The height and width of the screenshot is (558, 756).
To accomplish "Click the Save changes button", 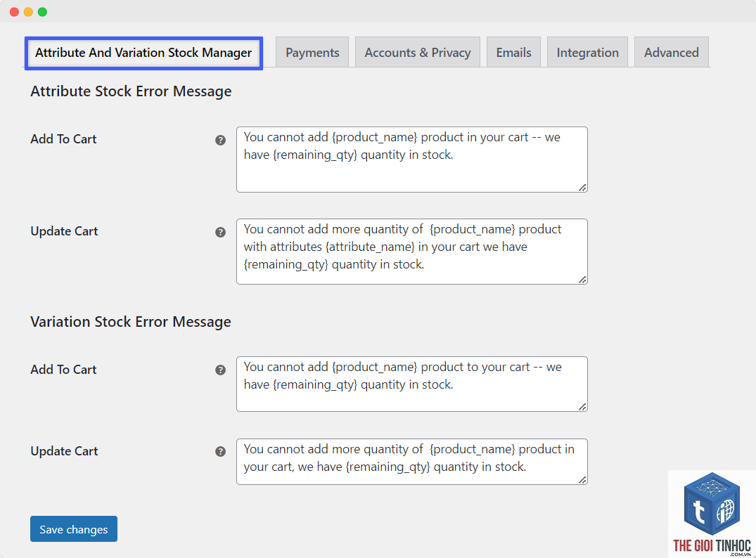I will [74, 529].
